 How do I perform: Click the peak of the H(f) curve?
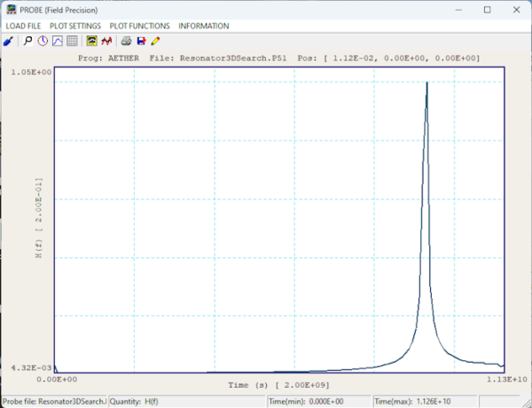tap(427, 82)
